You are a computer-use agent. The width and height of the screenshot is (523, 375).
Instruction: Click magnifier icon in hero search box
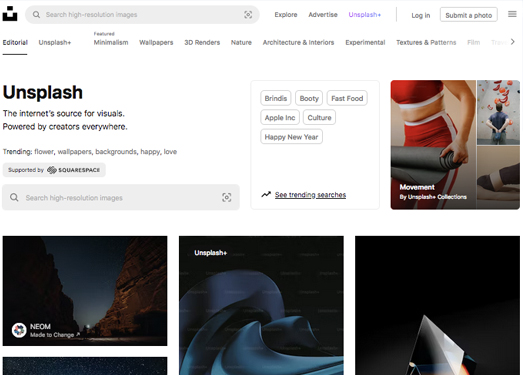click(14, 197)
